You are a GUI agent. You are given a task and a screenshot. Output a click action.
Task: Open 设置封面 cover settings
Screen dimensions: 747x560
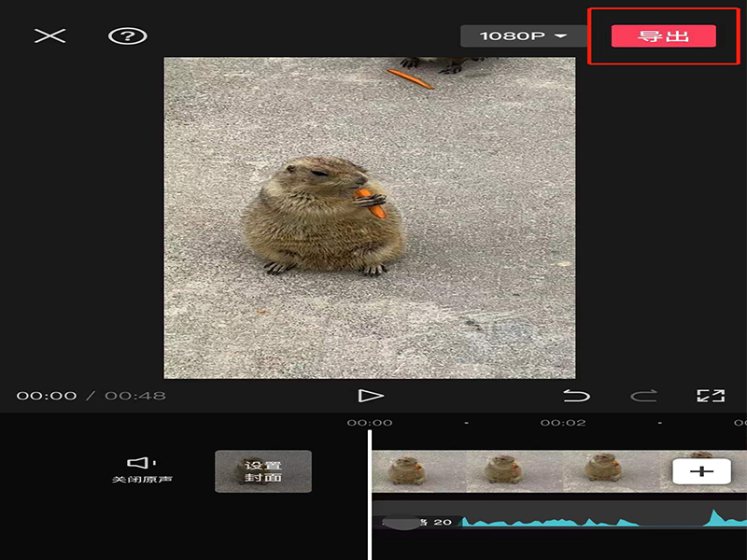[263, 471]
